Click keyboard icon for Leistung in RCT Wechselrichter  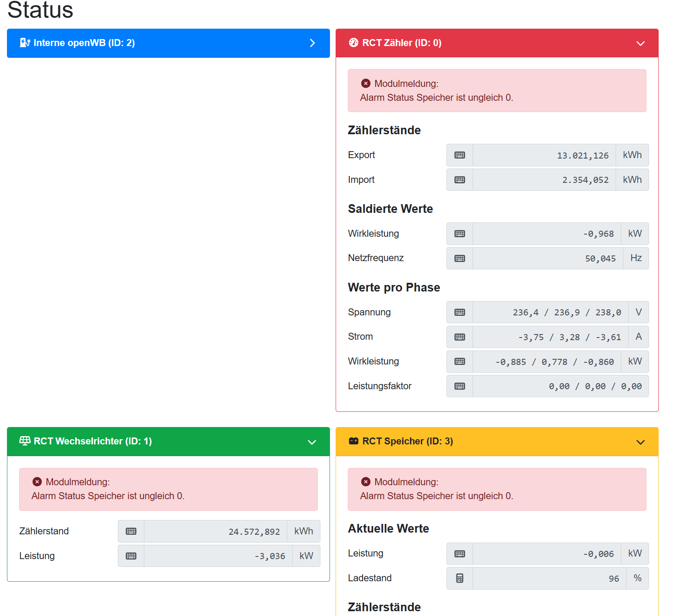point(131,556)
